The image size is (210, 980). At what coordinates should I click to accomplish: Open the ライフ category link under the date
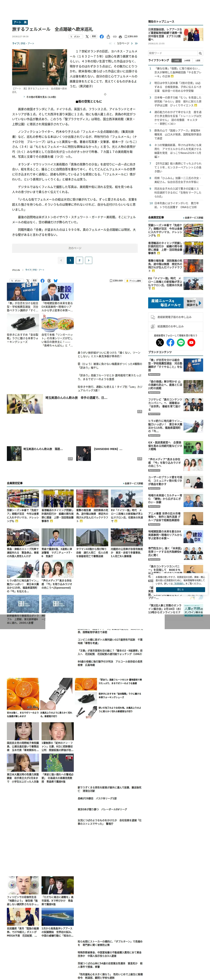(16, 43)
